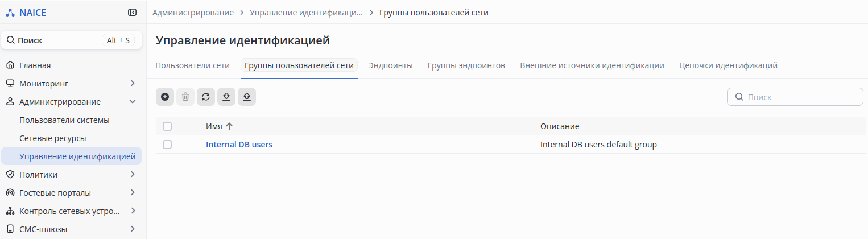The image size is (868, 239).
Task: Sort by the Имя column header
Action: [x=214, y=126]
